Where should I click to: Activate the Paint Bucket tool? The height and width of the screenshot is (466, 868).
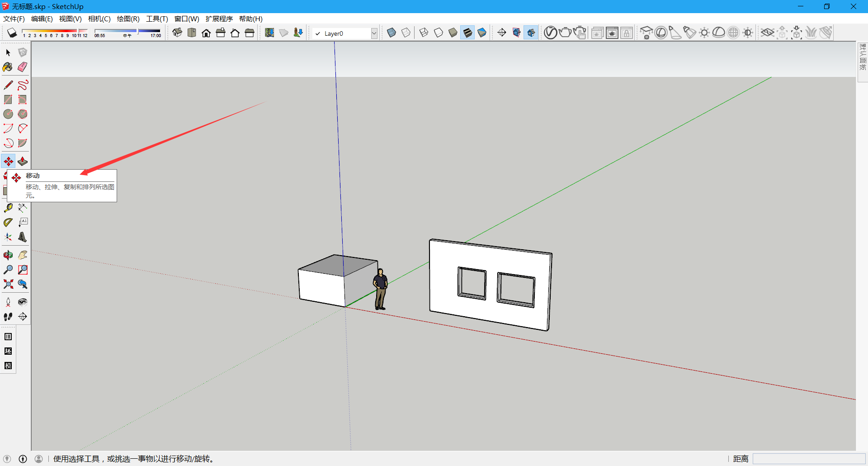(x=8, y=67)
